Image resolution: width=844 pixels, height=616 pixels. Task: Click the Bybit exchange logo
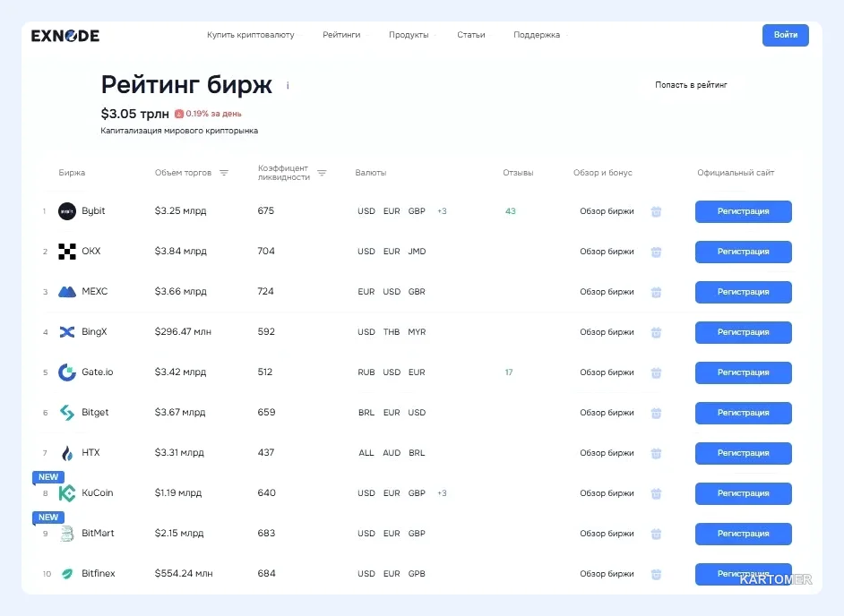(x=67, y=211)
